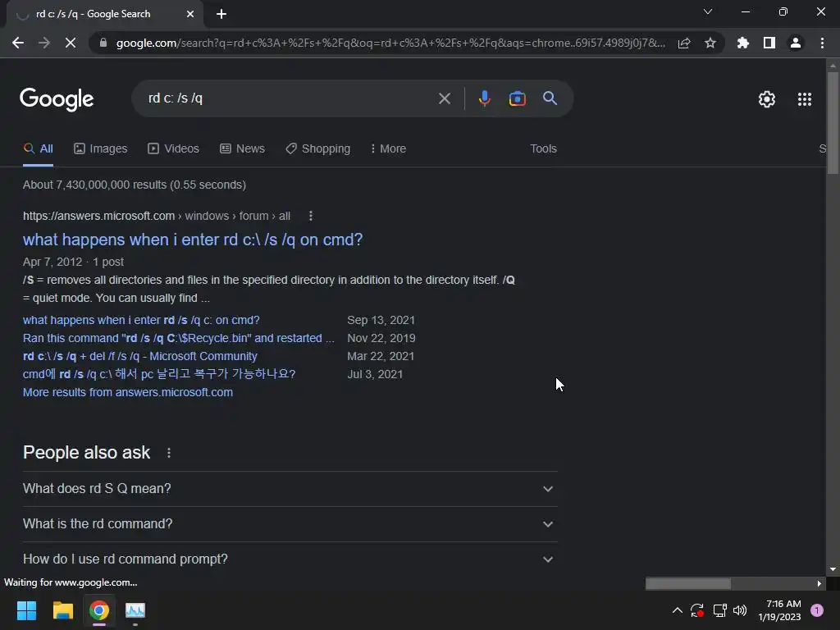Switch to the News tab

point(242,149)
